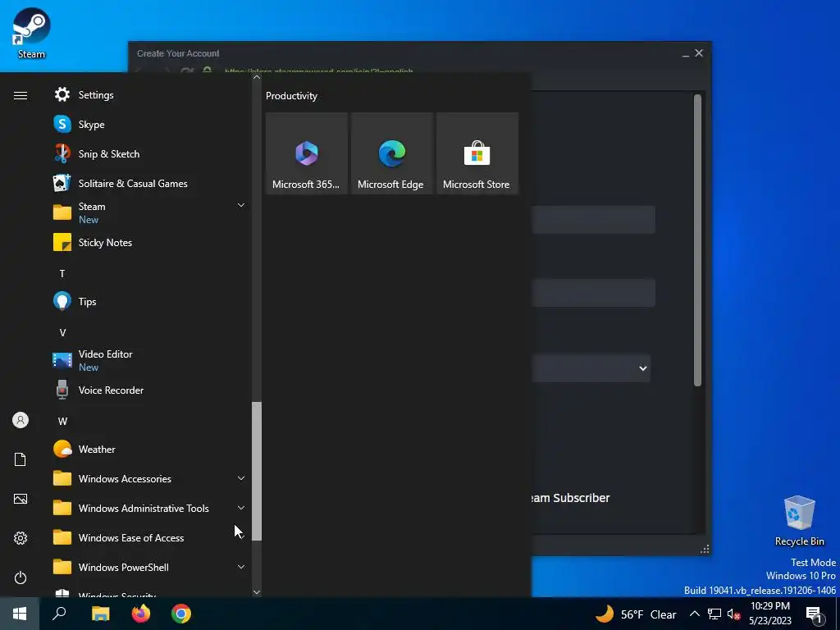Open the Recycle Bin desktop icon
840x630 pixels.
coord(799,521)
